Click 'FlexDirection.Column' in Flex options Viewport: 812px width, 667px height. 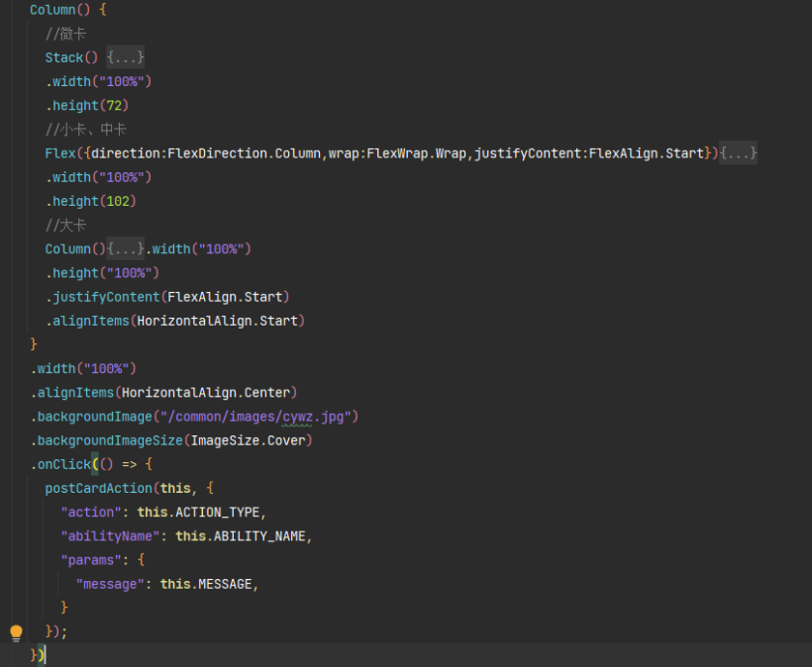[x=244, y=153]
